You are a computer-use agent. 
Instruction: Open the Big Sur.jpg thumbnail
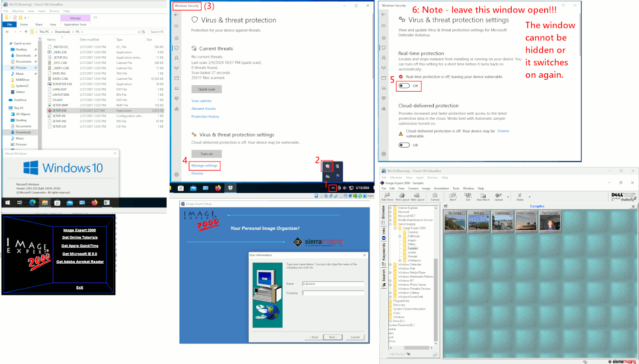point(455,221)
